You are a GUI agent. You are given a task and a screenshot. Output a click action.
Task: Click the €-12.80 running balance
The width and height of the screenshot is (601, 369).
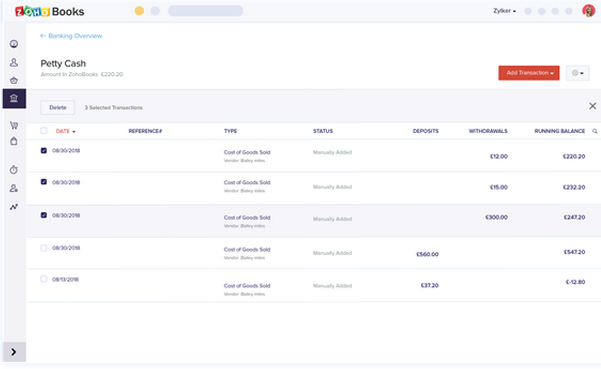click(x=575, y=282)
